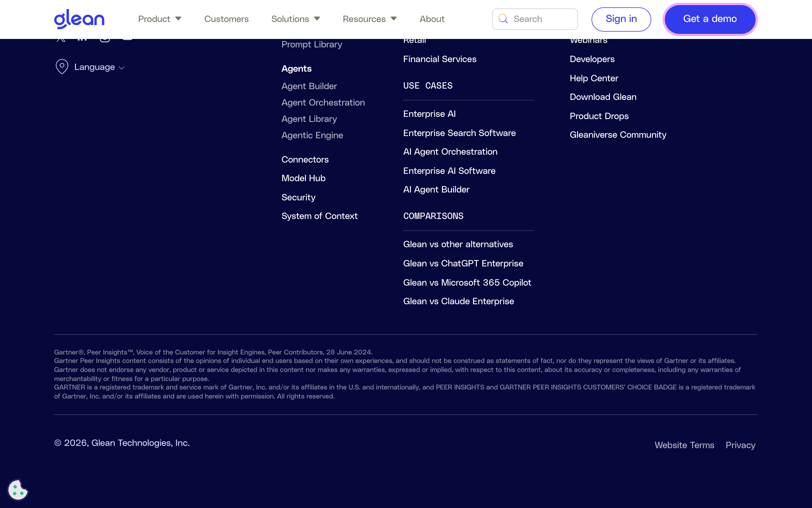Visit Gleaniverse Community link
The image size is (812, 508).
(x=618, y=135)
